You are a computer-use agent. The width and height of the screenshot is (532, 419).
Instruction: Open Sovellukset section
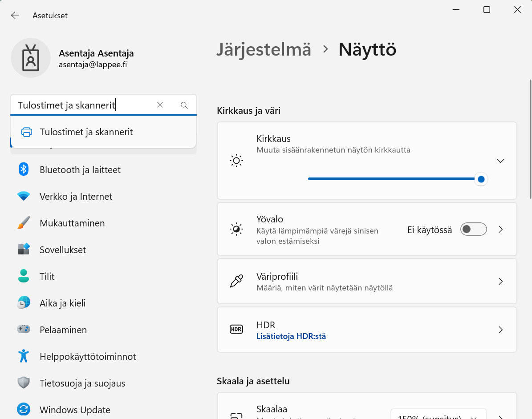(103, 250)
